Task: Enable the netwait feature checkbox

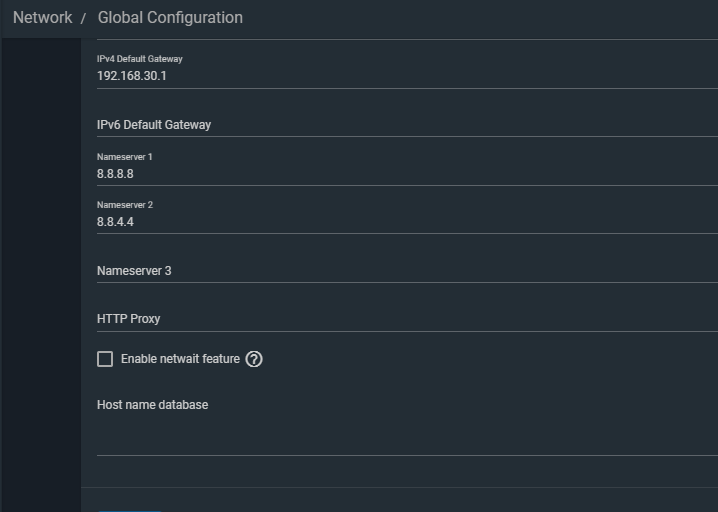Action: pos(105,359)
